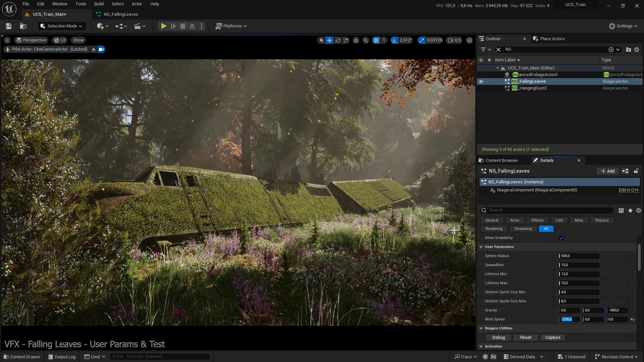Open the Cinematics clapperboard menu
The image size is (644, 362).
click(x=140, y=26)
